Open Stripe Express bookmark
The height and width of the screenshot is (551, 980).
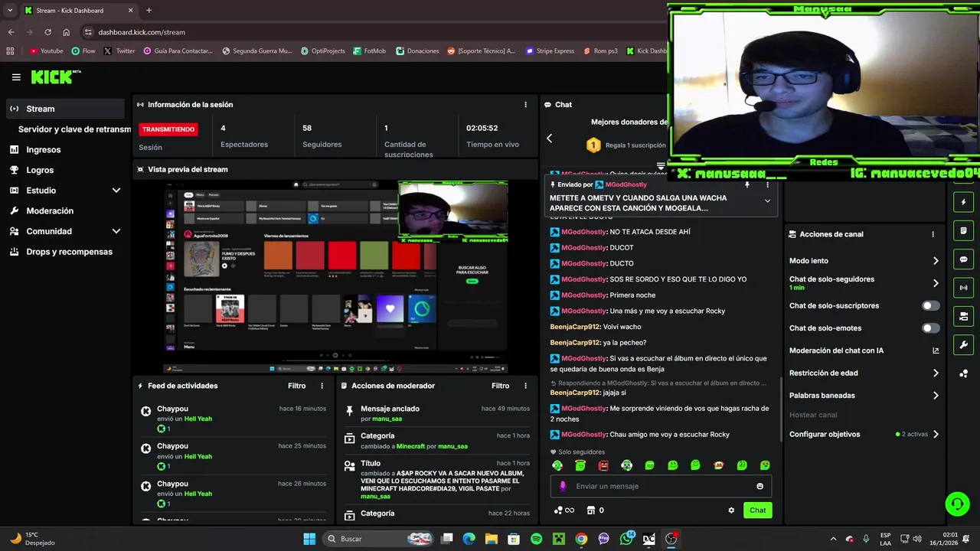[550, 51]
